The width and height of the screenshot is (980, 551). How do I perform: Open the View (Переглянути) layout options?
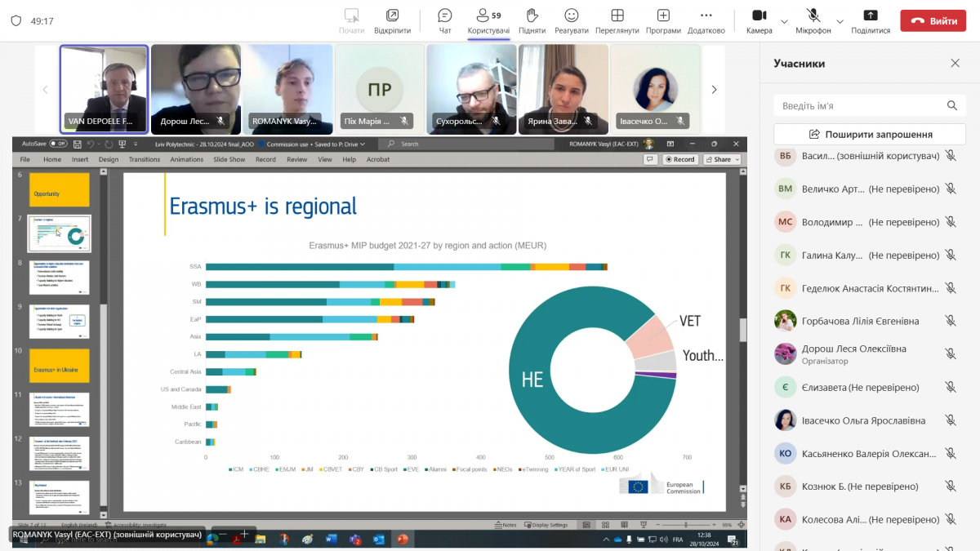pos(617,20)
